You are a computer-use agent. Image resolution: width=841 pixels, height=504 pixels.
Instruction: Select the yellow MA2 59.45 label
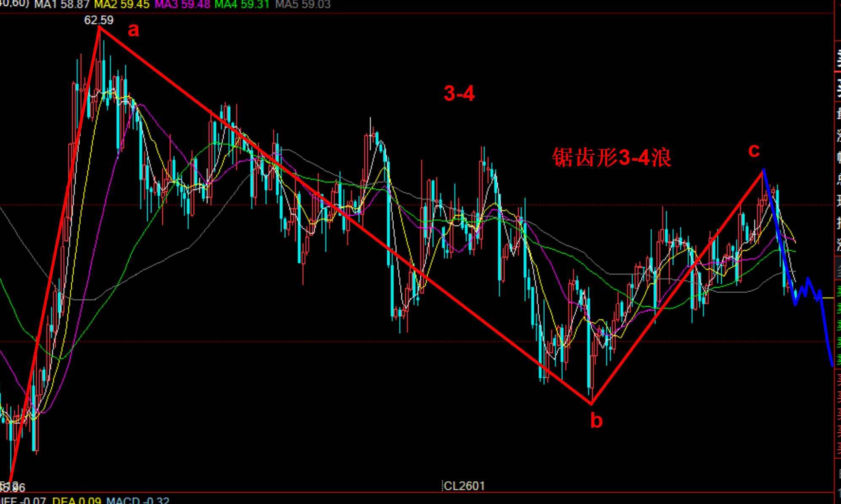(121, 5)
